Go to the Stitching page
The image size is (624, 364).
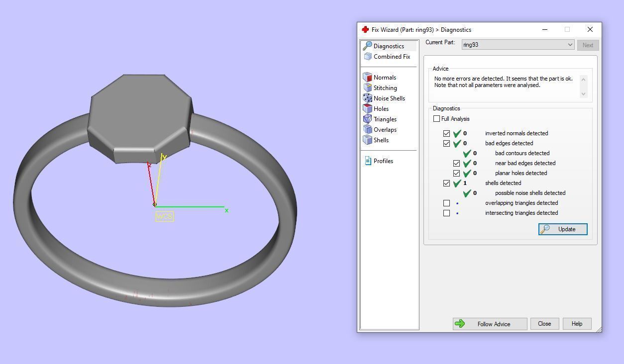(385, 88)
